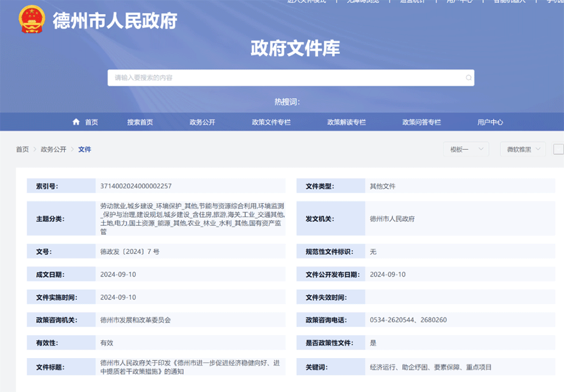The image size is (564, 392).
Task: Go to 用户中心 in the navigation bar
Action: click(x=490, y=122)
